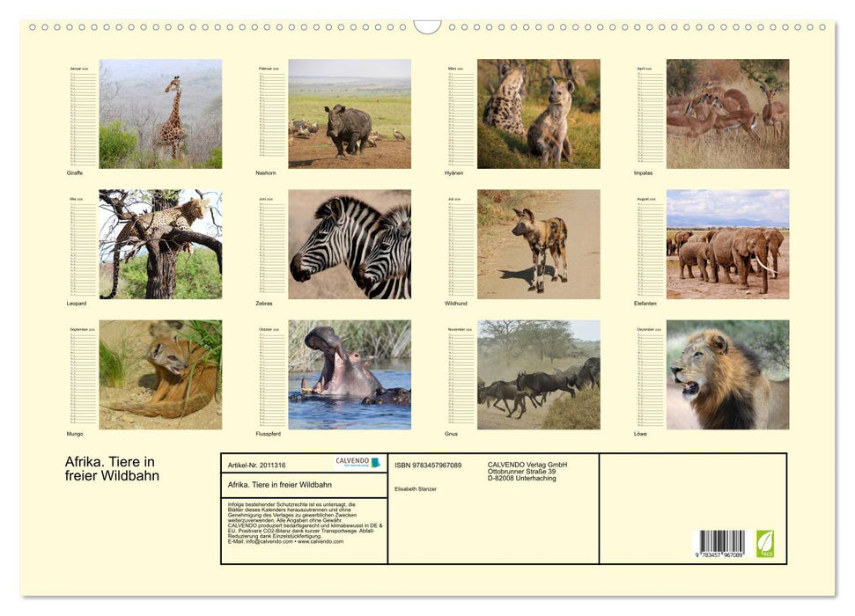This screenshot has width=855, height=616.
Task: Select the Giraffe January thumbnail image
Action: click(160, 114)
